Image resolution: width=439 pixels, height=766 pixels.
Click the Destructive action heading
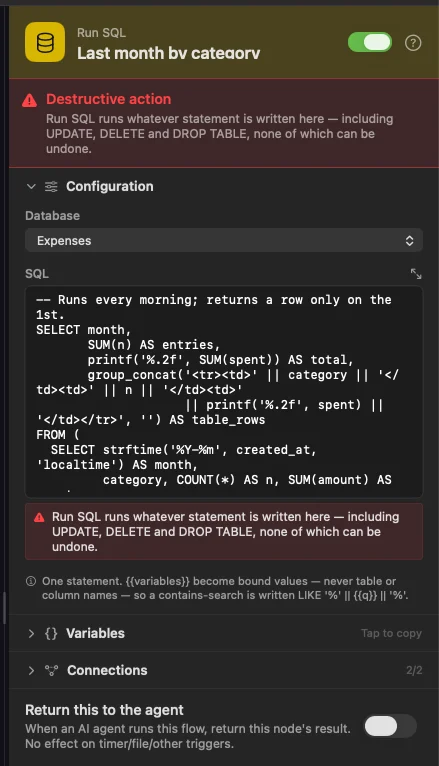[x=108, y=99]
